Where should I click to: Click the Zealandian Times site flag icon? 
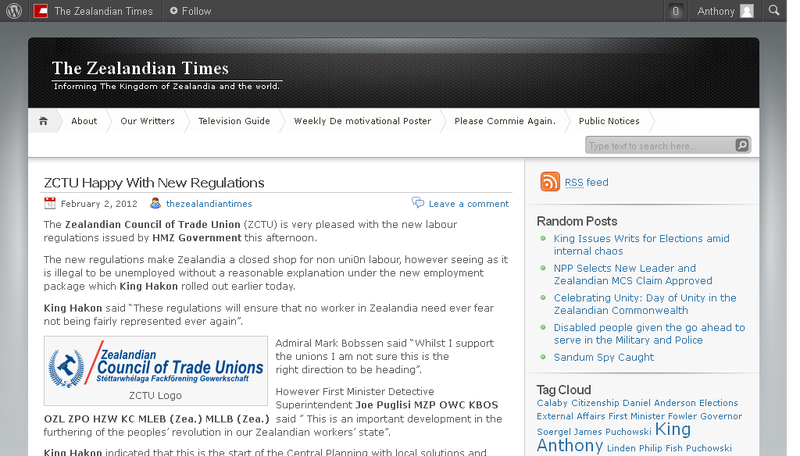click(x=41, y=11)
